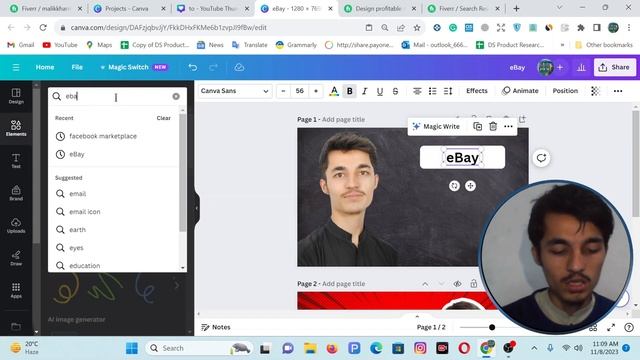Open the Brand panel in sidebar
Viewport: 640px width, 360px height.
(x=16, y=193)
